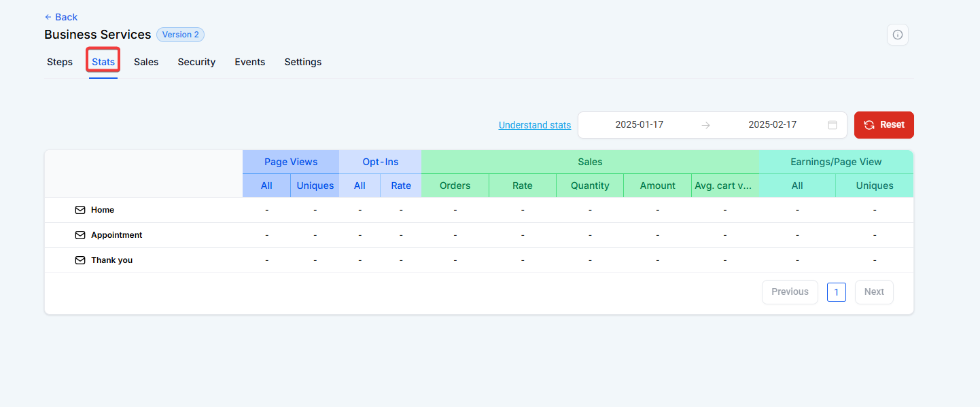Click the Appointment row name

117,235
